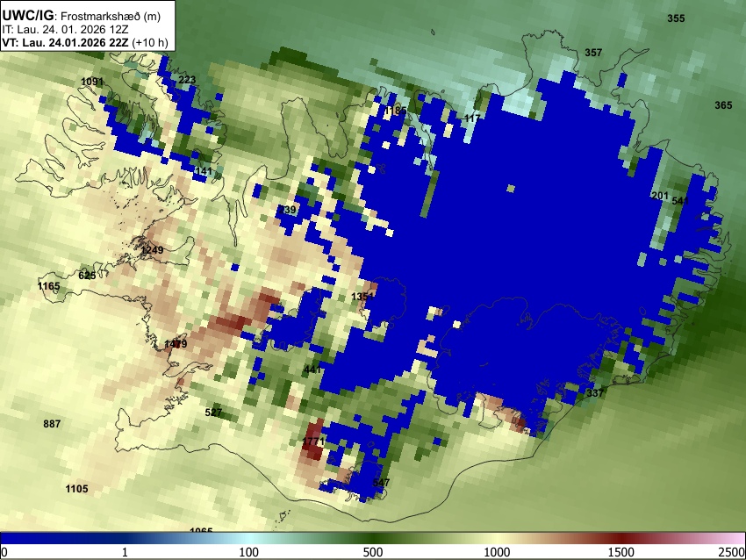Click the value label 527
This screenshot has width=746, height=560.
pyautogui.click(x=213, y=413)
